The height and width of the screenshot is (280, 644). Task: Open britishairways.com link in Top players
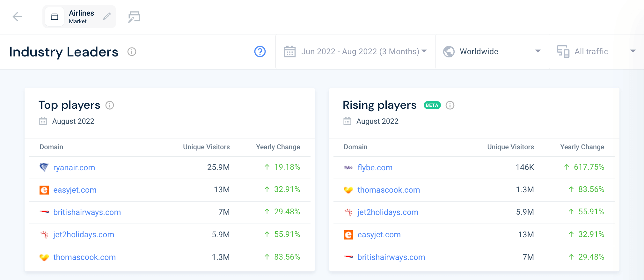[87, 212]
